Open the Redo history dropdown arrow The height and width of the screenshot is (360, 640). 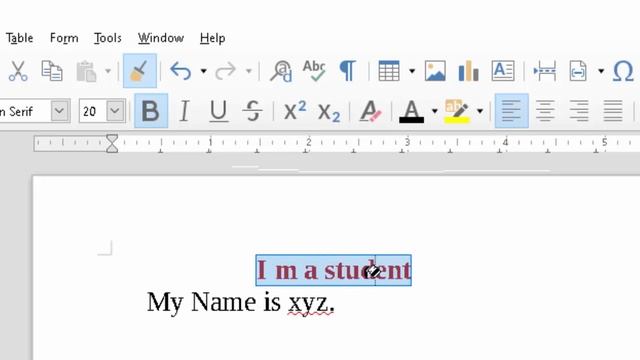(x=249, y=71)
